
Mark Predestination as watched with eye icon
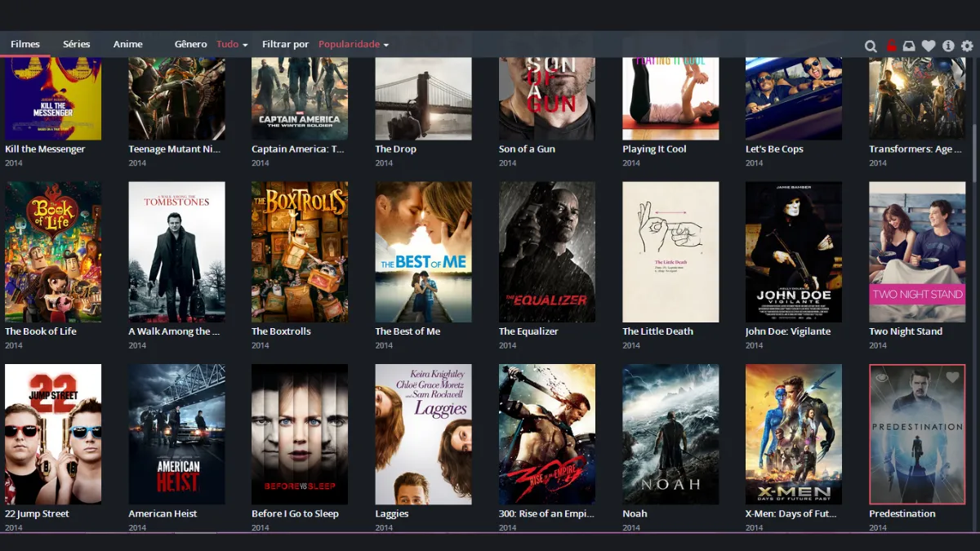[x=881, y=378]
